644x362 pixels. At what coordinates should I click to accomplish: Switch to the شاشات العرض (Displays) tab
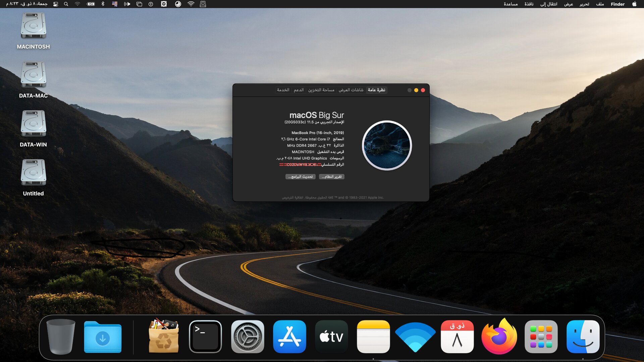(351, 90)
